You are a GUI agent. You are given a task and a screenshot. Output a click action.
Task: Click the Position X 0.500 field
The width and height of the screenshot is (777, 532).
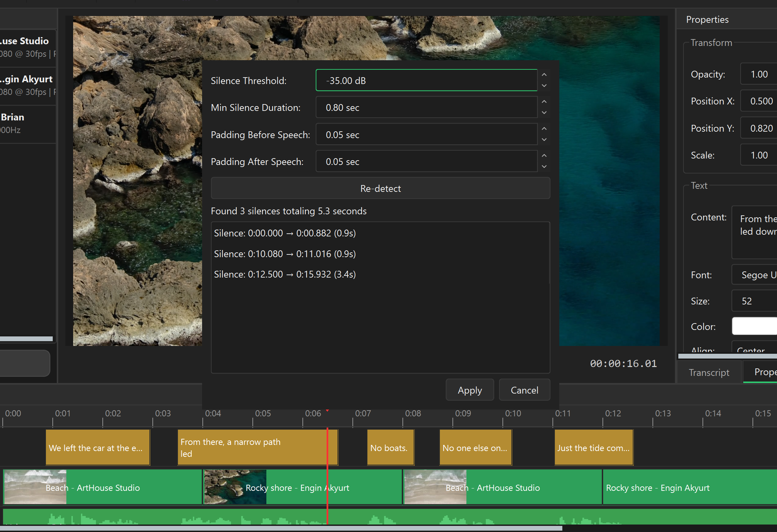(759, 101)
